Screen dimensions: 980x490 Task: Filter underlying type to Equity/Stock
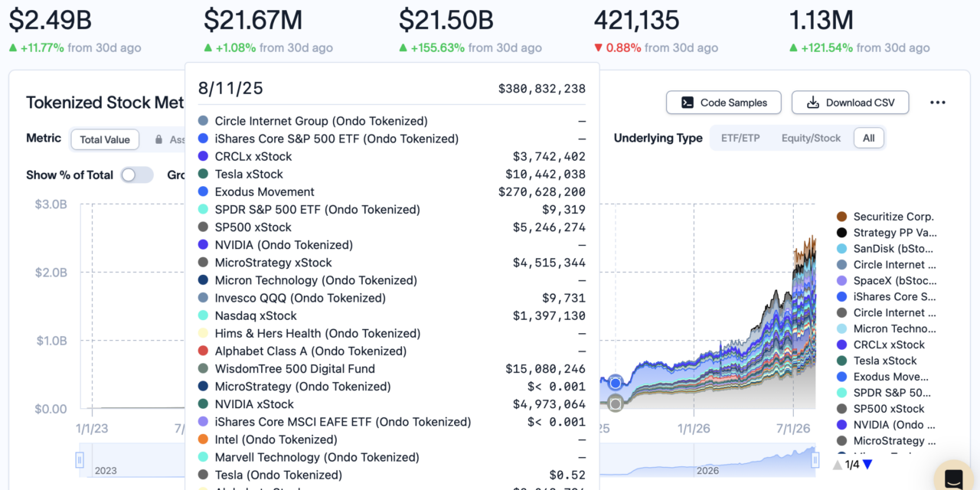tap(811, 139)
